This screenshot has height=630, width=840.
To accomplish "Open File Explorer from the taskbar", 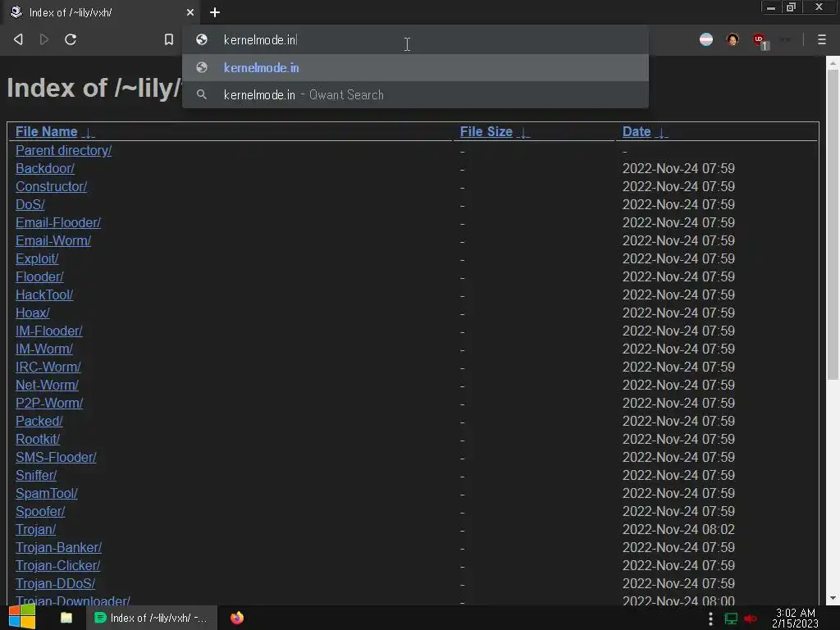I will coord(66,618).
